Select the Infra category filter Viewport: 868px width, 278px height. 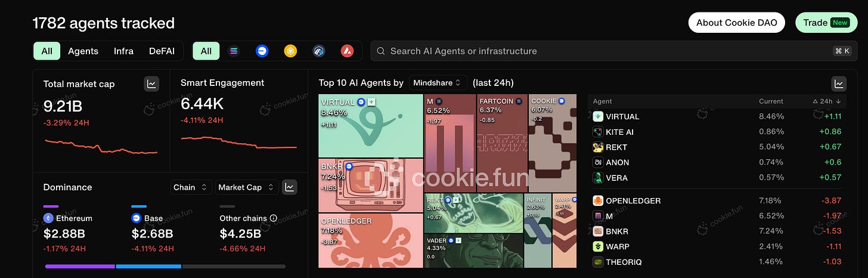point(123,51)
